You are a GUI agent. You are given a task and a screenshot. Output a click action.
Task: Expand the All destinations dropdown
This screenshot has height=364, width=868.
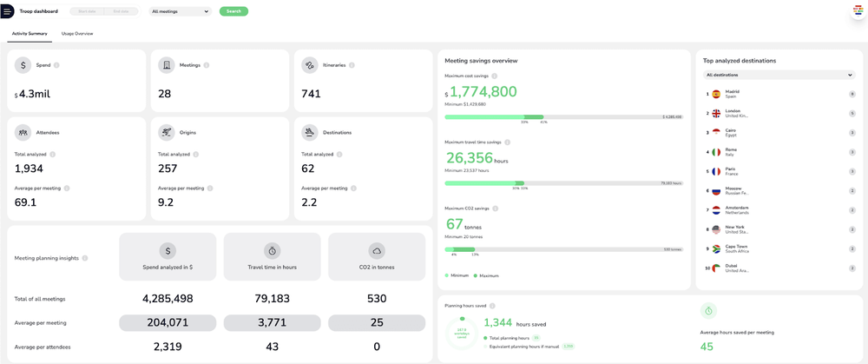pos(779,75)
